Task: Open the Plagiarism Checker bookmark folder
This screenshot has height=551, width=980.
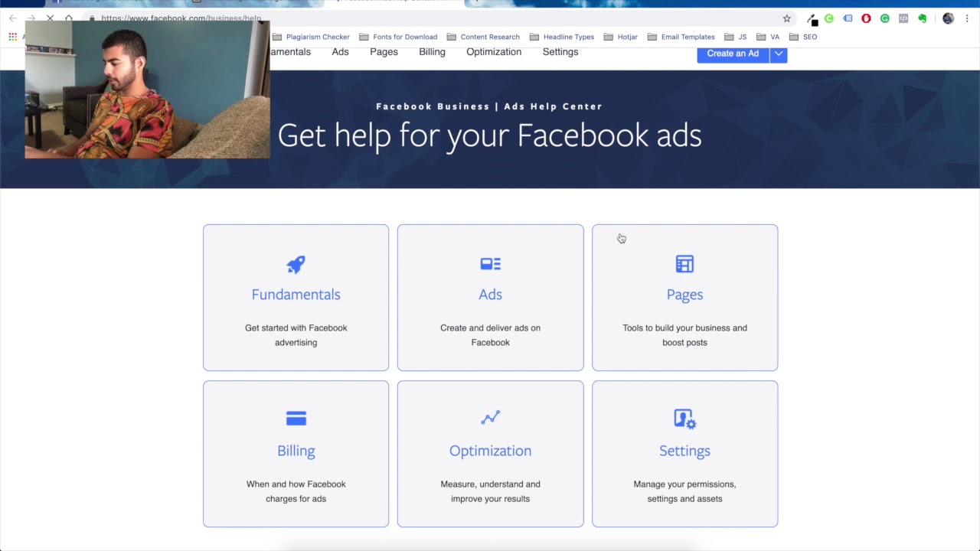Action: pos(312,37)
